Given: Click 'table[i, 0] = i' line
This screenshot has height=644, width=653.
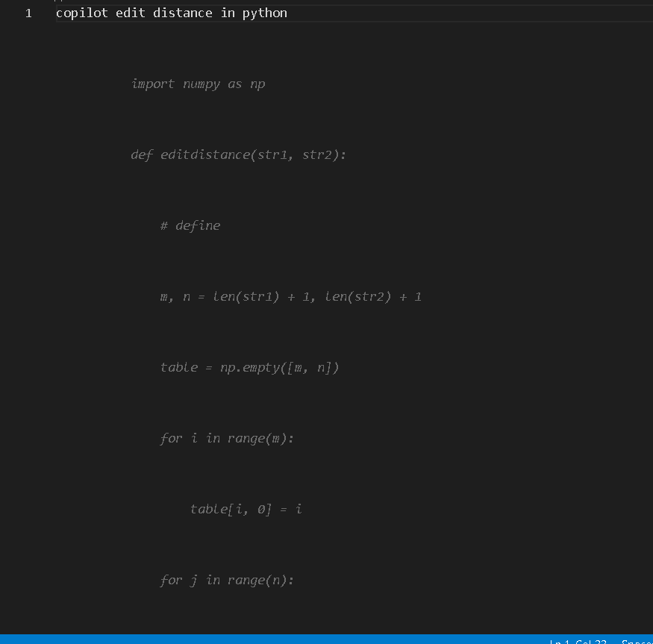Looking at the screenshot, I should 246,509.
